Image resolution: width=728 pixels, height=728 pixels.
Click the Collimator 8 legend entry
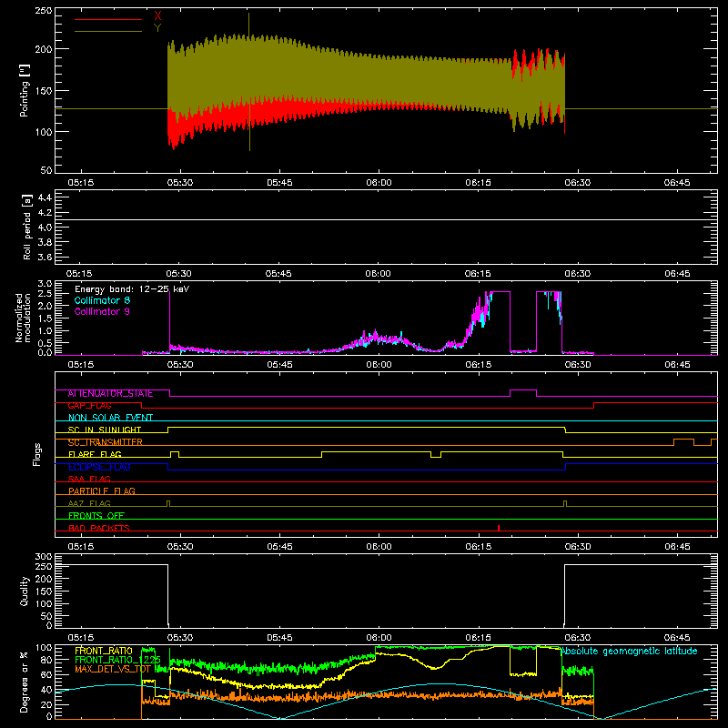tap(102, 300)
